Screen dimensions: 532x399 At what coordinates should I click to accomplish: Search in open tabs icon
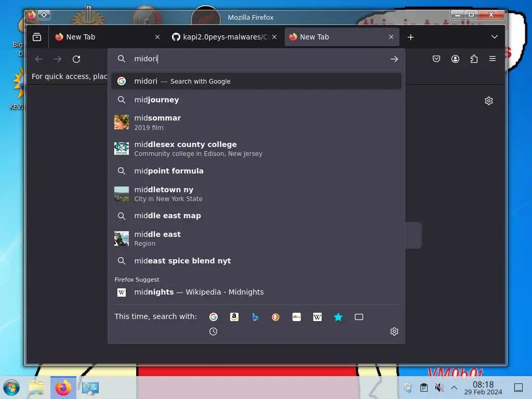click(359, 317)
